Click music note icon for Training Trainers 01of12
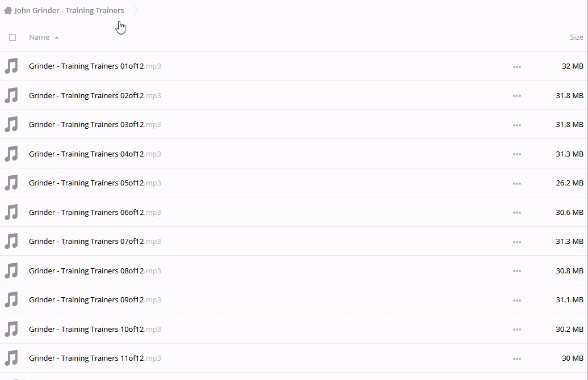The image size is (588, 380). point(11,66)
